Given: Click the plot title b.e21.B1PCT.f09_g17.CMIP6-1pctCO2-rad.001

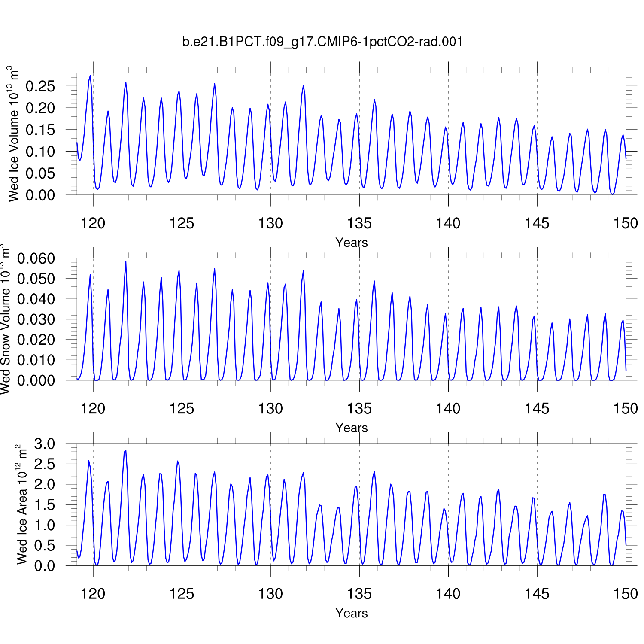Looking at the screenshot, I should click(x=322, y=42).
